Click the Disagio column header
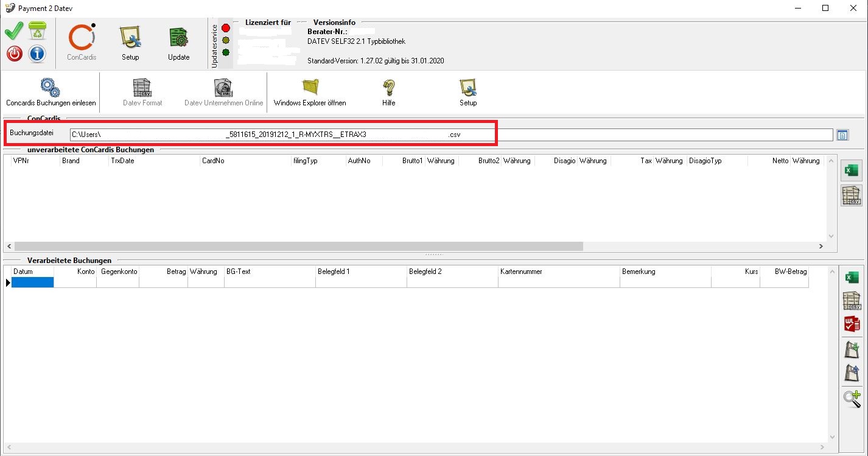Viewport: 868px width, 456px height. tap(556, 161)
